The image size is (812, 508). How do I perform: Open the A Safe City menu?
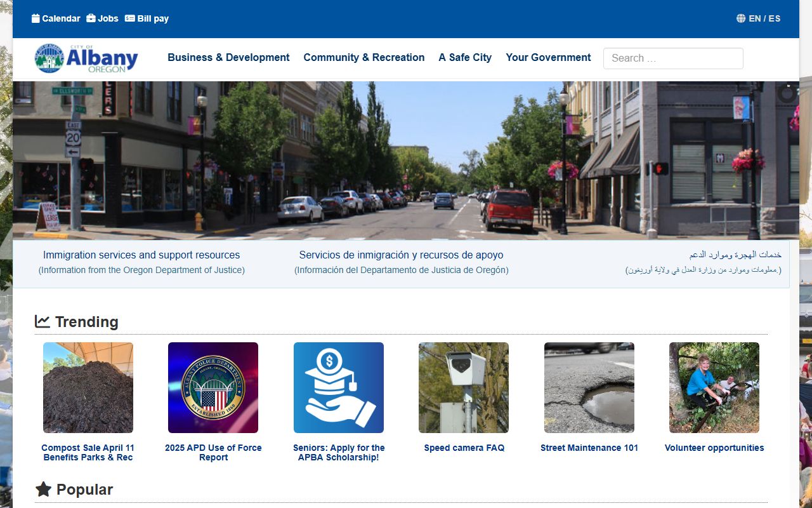point(465,57)
